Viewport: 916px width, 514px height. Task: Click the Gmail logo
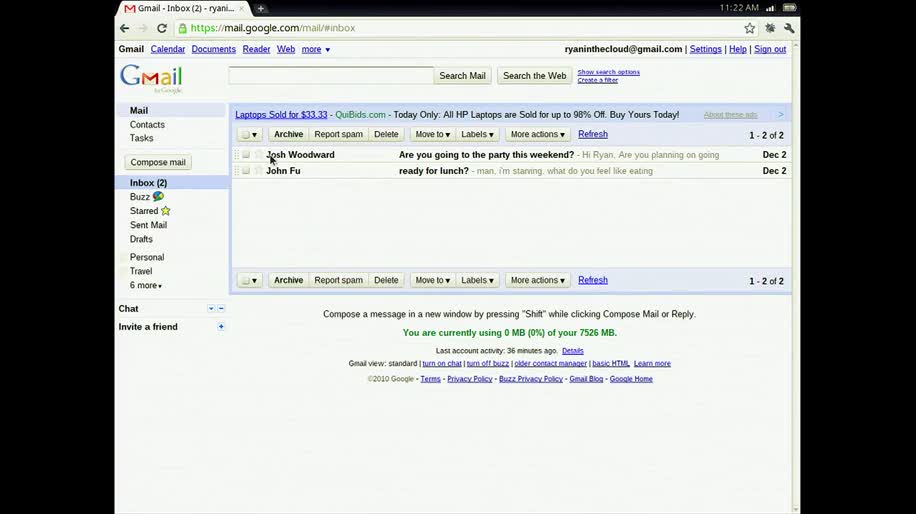coord(151,79)
